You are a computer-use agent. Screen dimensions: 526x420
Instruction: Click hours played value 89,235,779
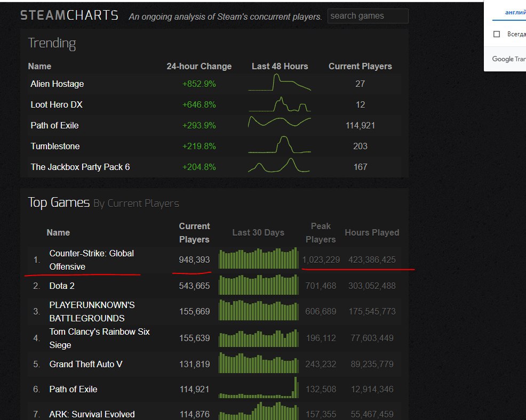372,364
